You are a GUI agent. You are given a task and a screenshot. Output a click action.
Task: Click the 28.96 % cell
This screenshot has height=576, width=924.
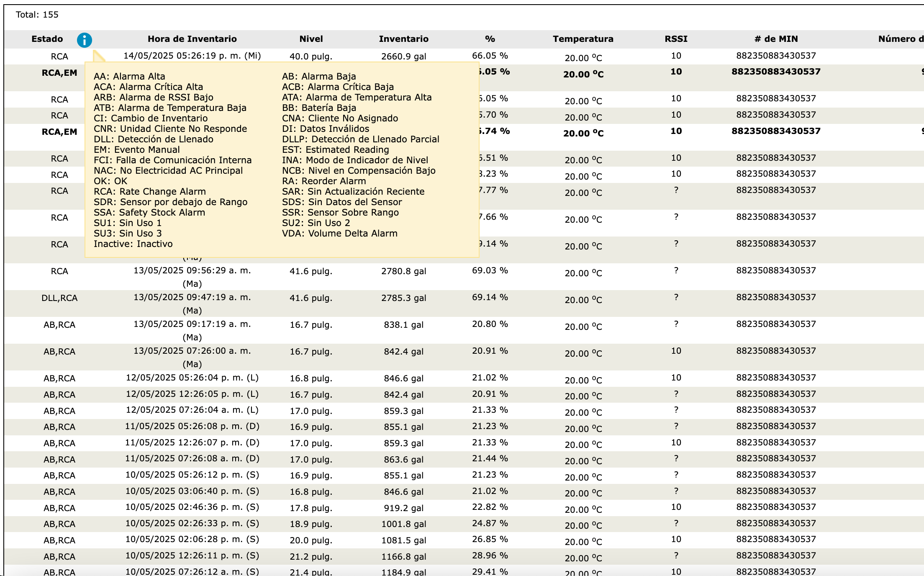click(490, 555)
